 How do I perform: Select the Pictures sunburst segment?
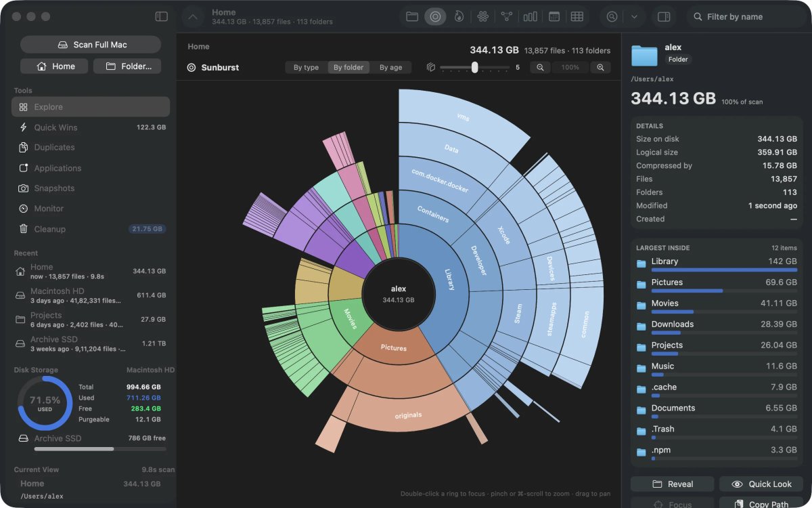(x=393, y=347)
